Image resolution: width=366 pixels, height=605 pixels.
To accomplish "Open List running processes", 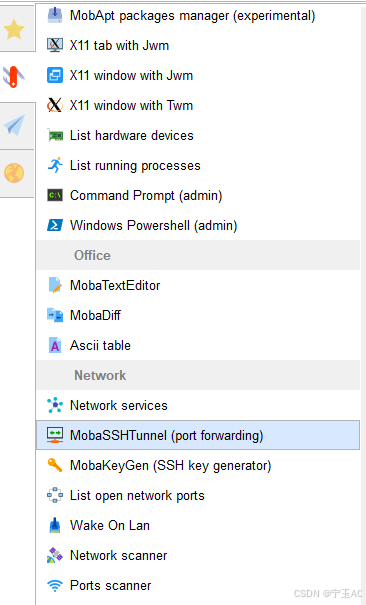I will point(198,166).
